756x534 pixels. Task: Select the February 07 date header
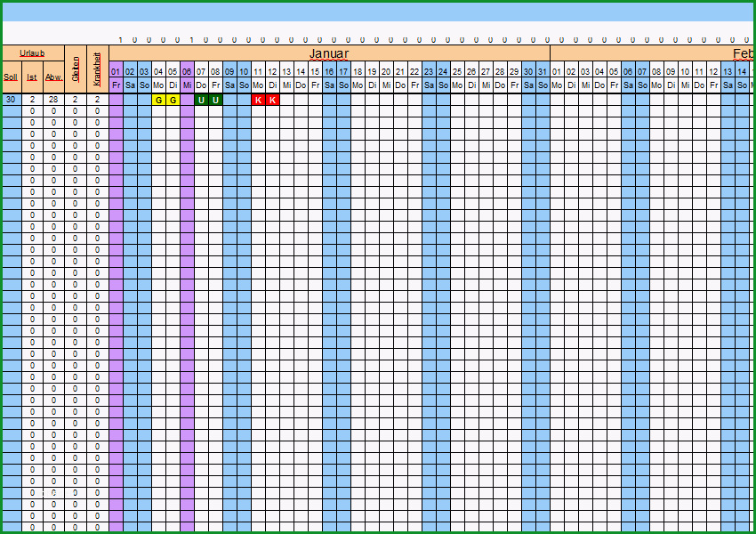[x=642, y=71]
